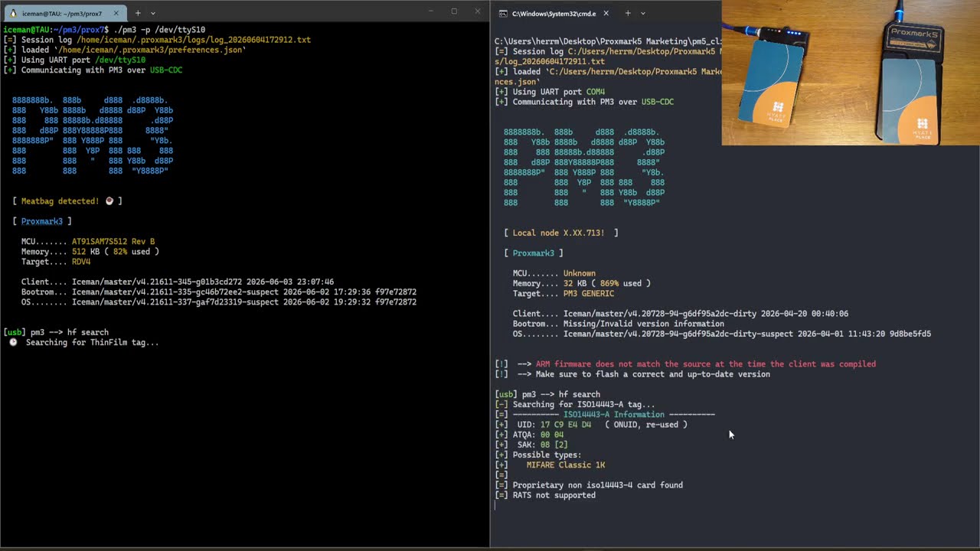
Task: Click the ATQA value '00 04'
Action: point(552,435)
